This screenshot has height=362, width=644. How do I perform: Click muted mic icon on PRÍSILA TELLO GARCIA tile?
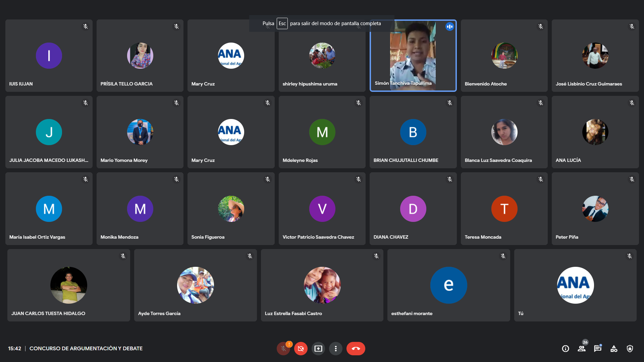pyautogui.click(x=176, y=26)
